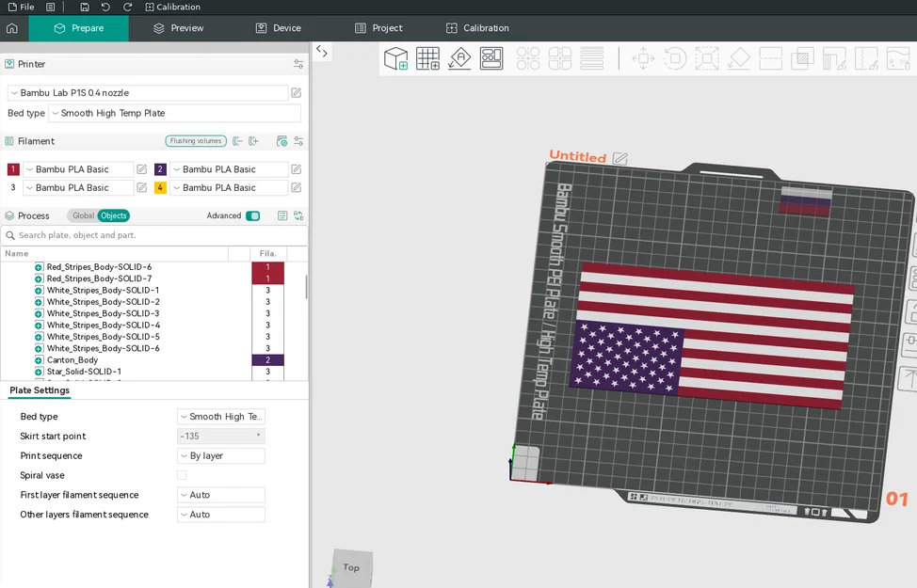Viewport: 917px width, 588px height.
Task: Click the compare presets icon in Process
Action: click(298, 215)
